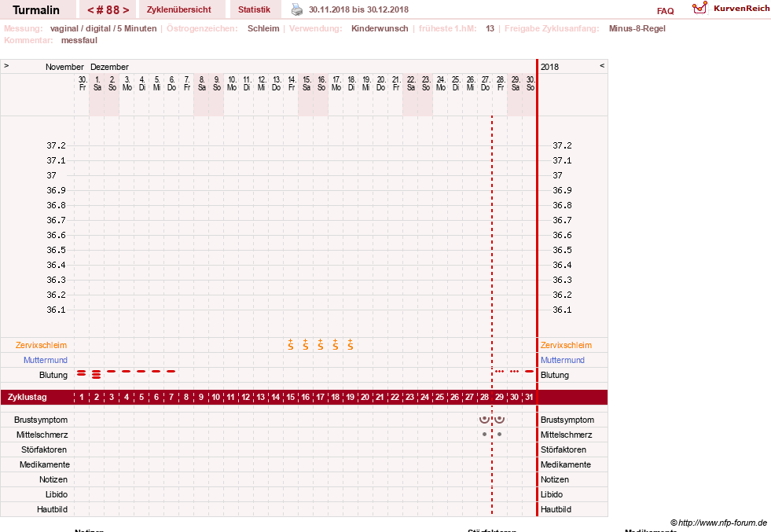The width and height of the screenshot is (771, 532).
Task: Click the bleeding marker on cycle day 31
Action: click(529, 371)
